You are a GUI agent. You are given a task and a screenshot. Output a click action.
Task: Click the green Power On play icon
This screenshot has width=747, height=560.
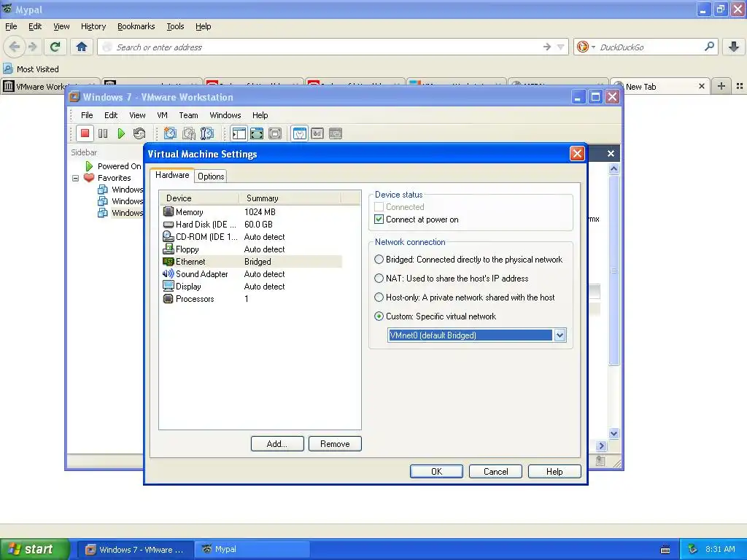(121, 134)
